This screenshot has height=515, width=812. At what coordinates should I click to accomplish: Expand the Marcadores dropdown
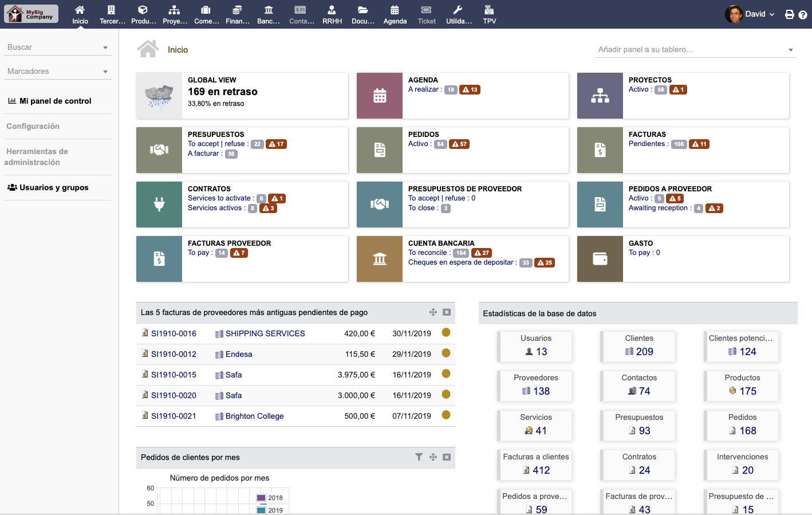pyautogui.click(x=57, y=72)
